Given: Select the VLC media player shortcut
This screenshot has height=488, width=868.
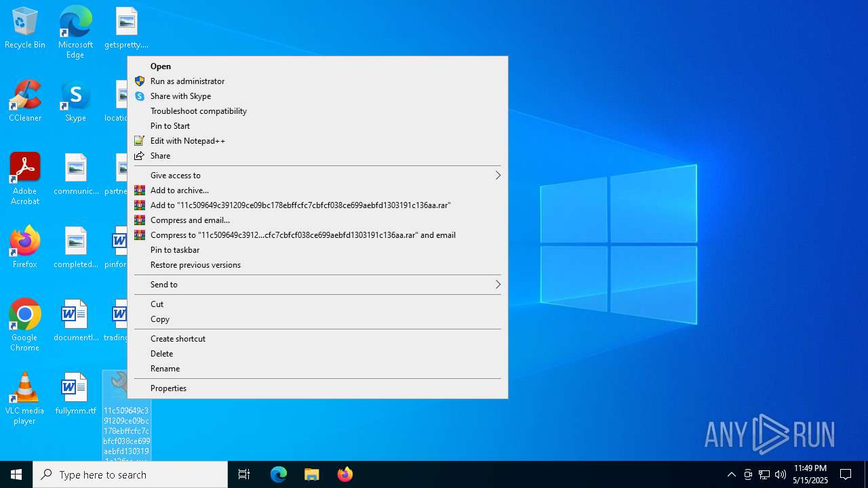Looking at the screenshot, I should (x=25, y=399).
